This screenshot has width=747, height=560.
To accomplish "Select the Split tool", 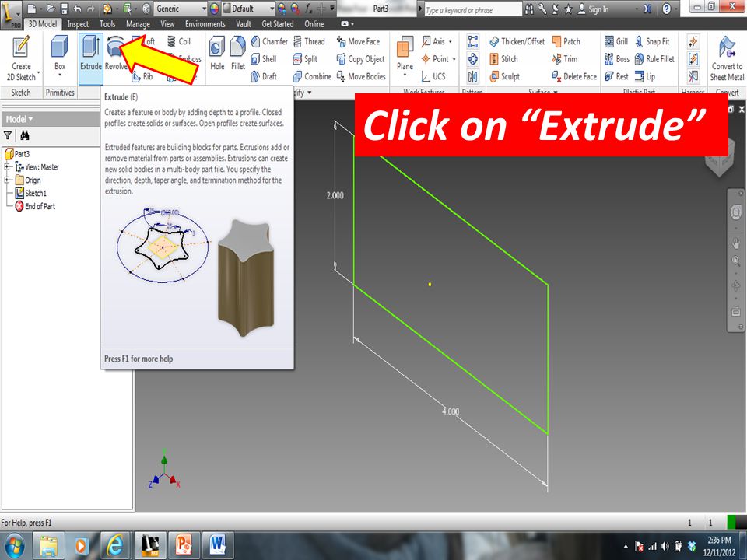I will [305, 59].
